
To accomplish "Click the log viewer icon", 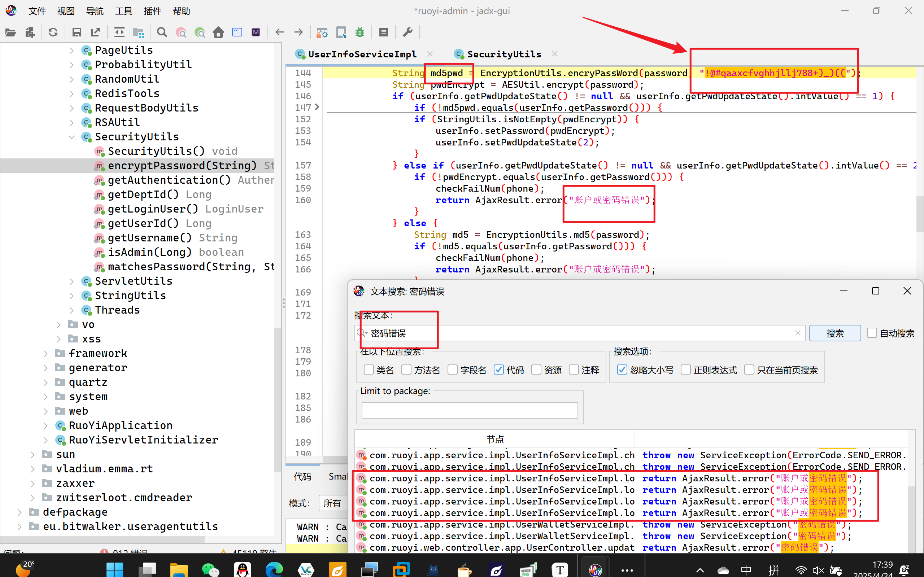I will [x=384, y=32].
